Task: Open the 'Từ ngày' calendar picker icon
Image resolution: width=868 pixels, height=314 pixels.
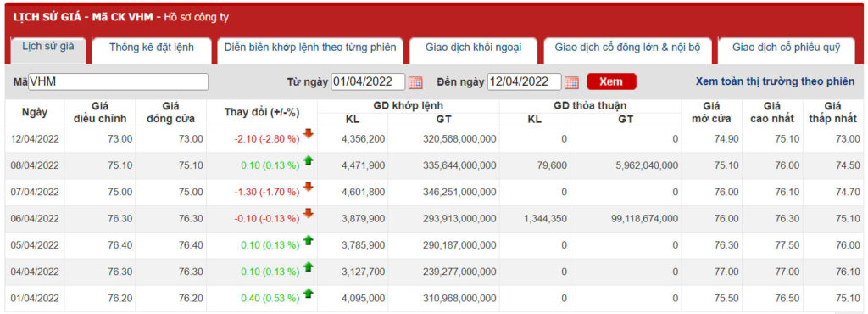Action: point(415,82)
